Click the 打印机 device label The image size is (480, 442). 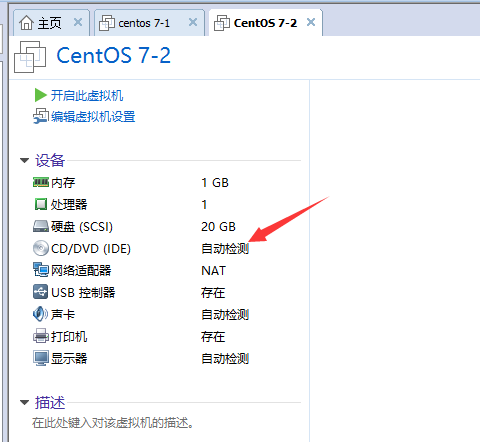[69, 337]
